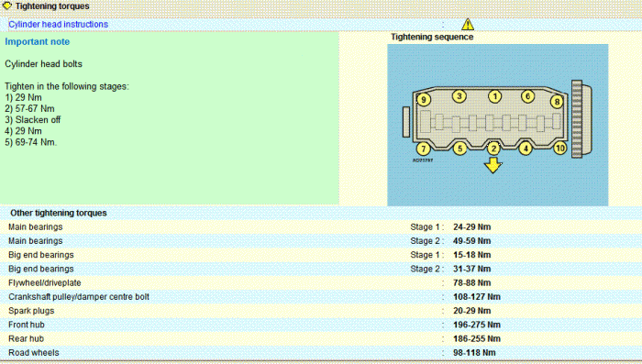Image resolution: width=642 pixels, height=364 pixels.
Task: Click bolt number 2 in tightening diagram
Action: click(x=493, y=149)
